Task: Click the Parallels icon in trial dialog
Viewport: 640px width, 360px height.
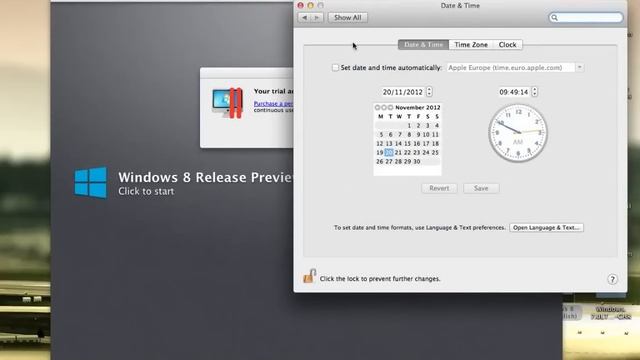Action: [x=228, y=103]
